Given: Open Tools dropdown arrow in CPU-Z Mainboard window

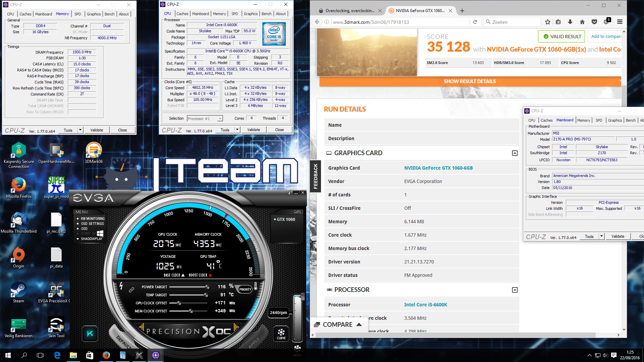Looking at the screenshot, I should (x=601, y=236).
